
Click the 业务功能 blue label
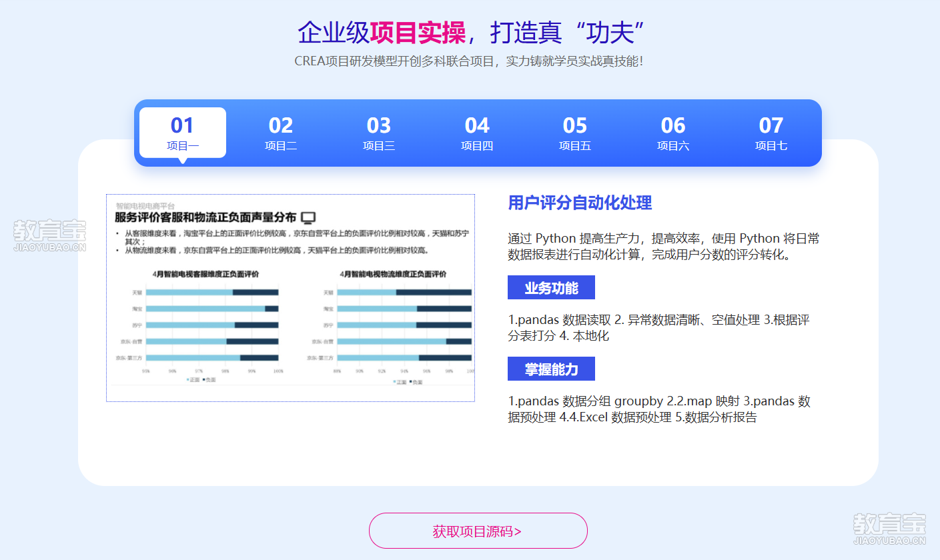(x=551, y=288)
